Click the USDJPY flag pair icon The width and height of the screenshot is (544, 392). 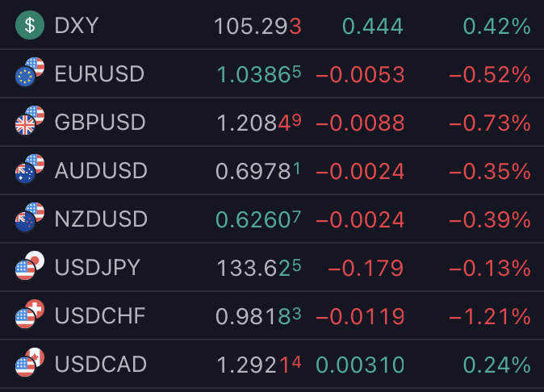click(30, 265)
